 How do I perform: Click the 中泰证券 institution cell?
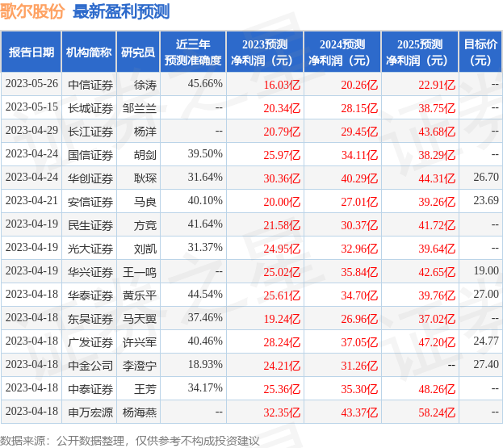coord(90,389)
